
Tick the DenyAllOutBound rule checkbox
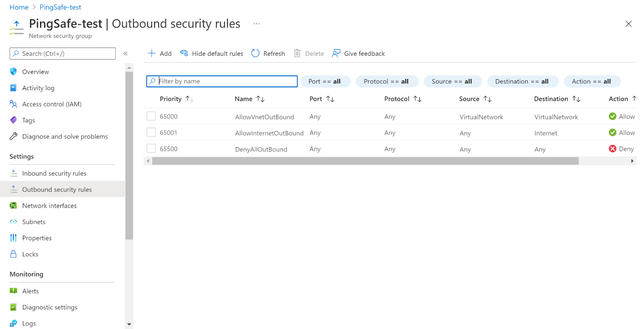[x=151, y=148]
